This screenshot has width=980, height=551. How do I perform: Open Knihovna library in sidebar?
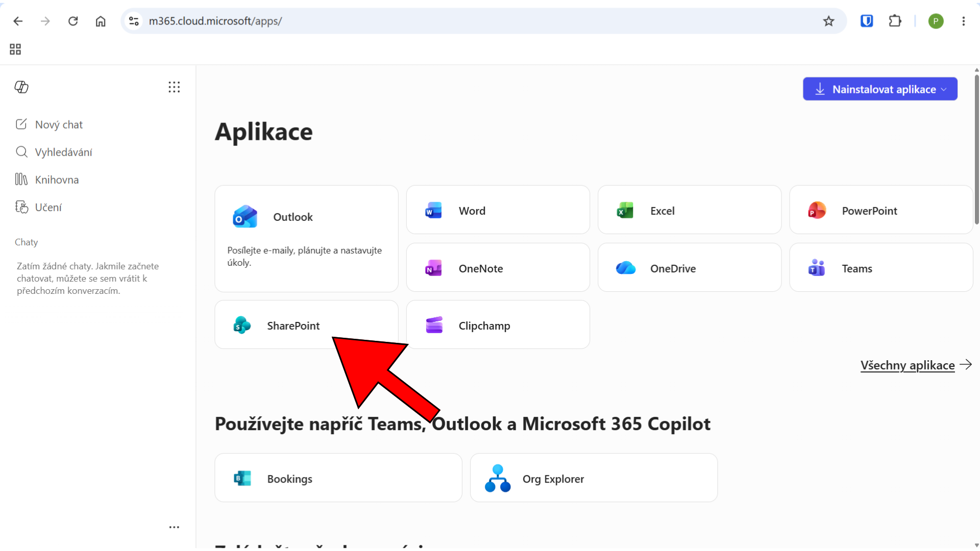[47, 180]
